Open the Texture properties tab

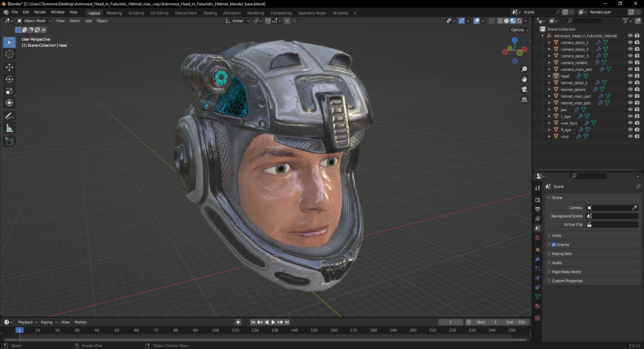click(x=538, y=318)
